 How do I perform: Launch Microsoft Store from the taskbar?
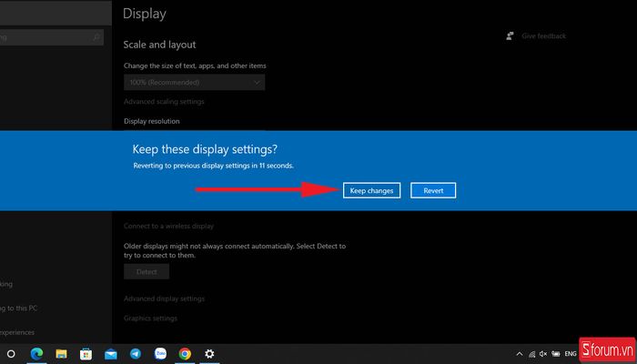pyautogui.click(x=86, y=353)
